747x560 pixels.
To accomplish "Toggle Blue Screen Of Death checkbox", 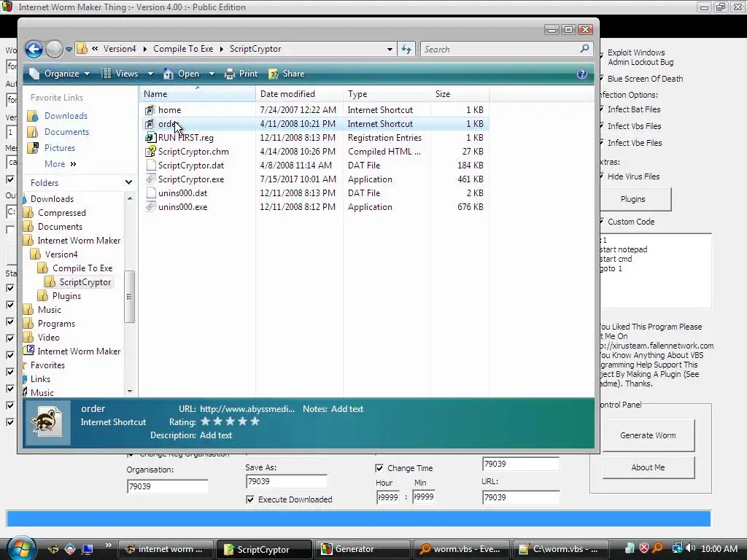I will click(602, 79).
